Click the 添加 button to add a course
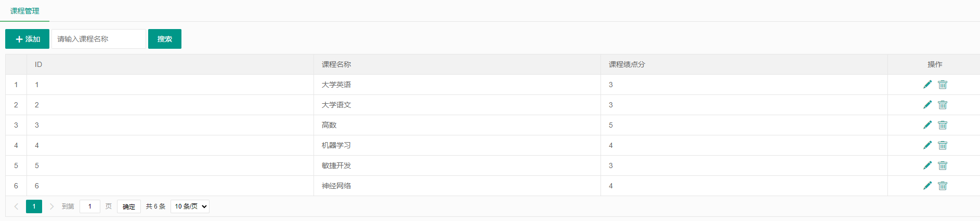The image size is (980, 221). point(27,39)
